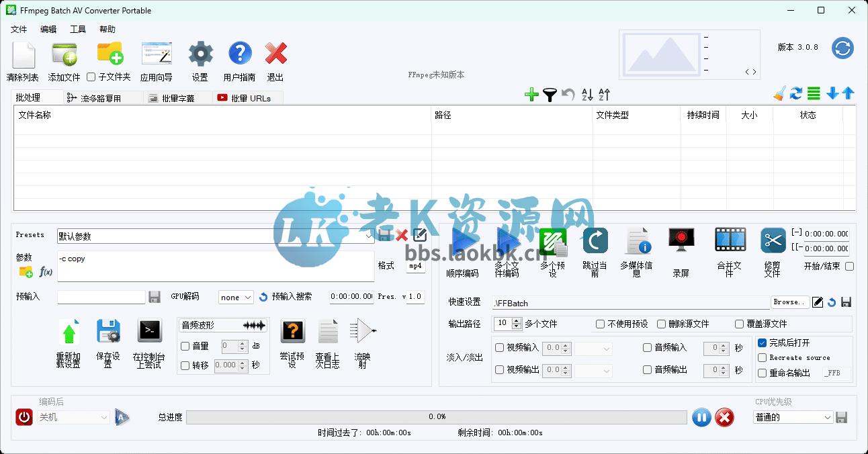The height and width of the screenshot is (454, 868).
Task: Delete preset with red X icon
Action: click(x=402, y=235)
